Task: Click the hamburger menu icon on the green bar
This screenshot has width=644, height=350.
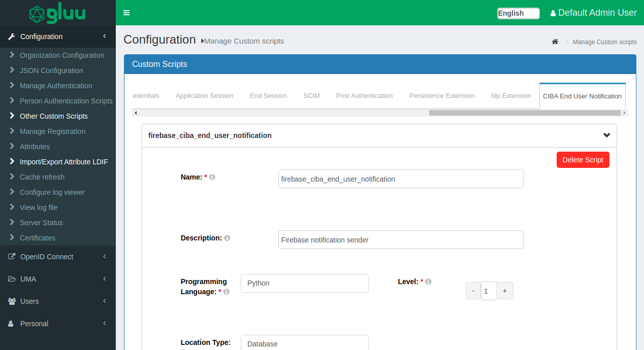Action: tap(126, 13)
